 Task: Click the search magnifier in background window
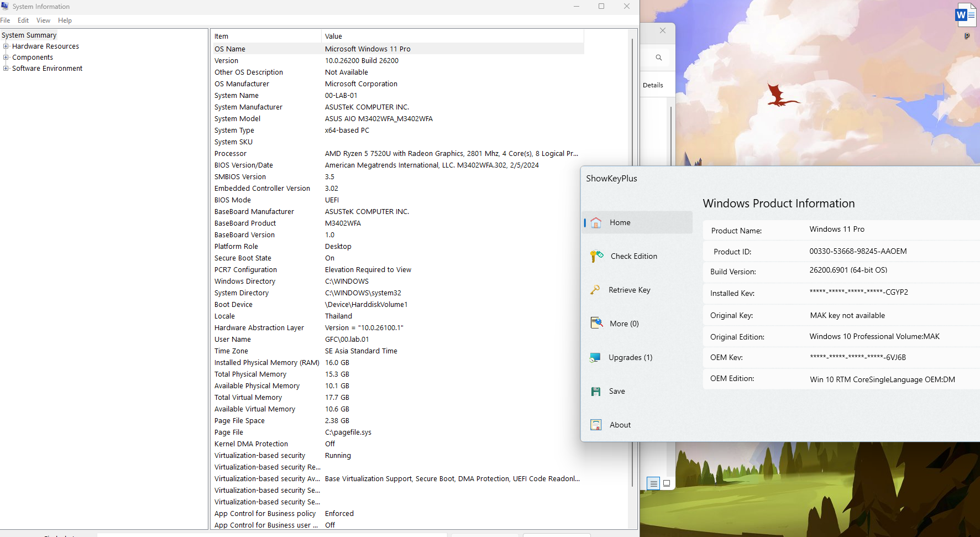[658, 58]
